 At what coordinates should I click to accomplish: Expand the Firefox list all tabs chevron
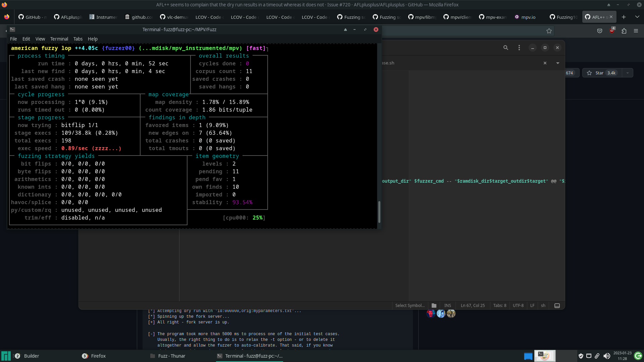tap(637, 17)
